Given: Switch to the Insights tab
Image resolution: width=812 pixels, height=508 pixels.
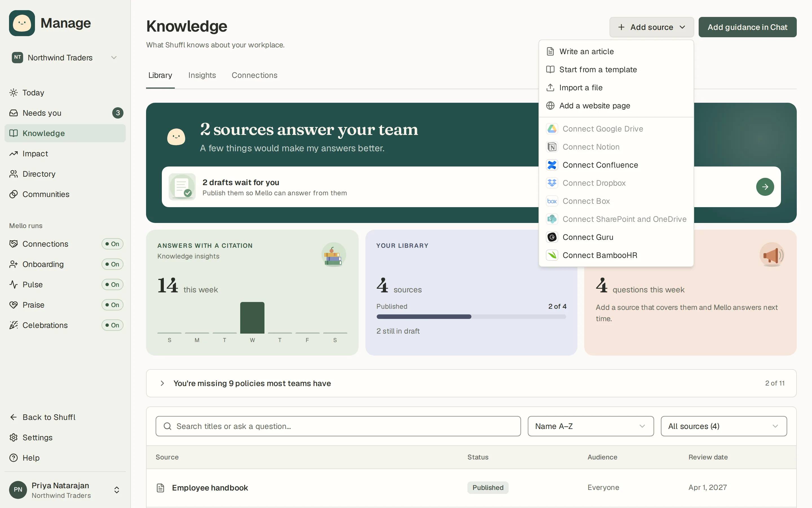Looking at the screenshot, I should pos(202,75).
